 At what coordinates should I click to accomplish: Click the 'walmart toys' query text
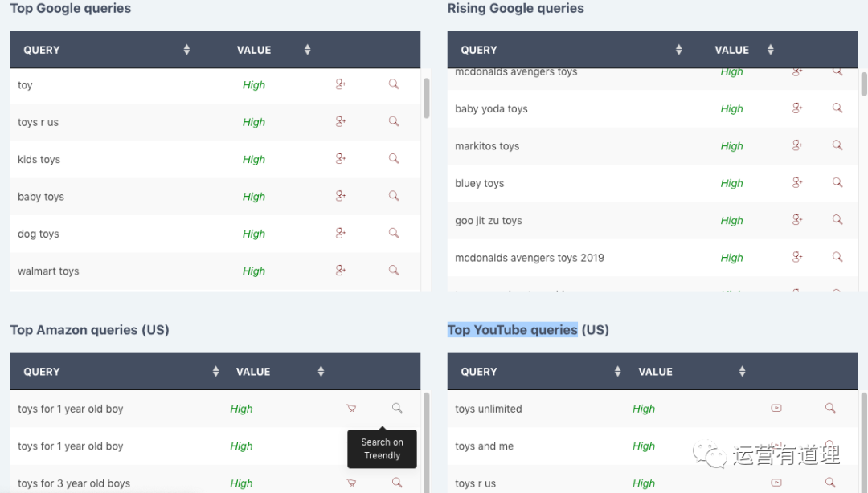tap(48, 271)
